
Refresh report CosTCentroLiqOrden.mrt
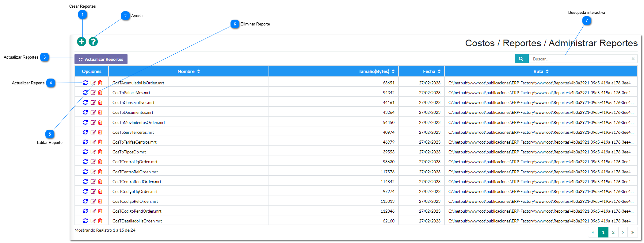pyautogui.click(x=86, y=162)
